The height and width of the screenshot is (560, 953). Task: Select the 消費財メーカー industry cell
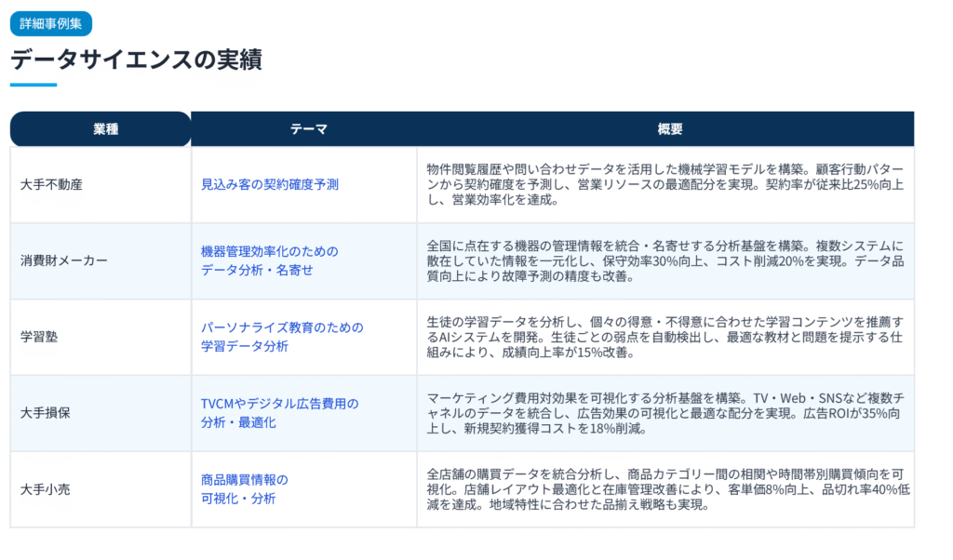64,260
